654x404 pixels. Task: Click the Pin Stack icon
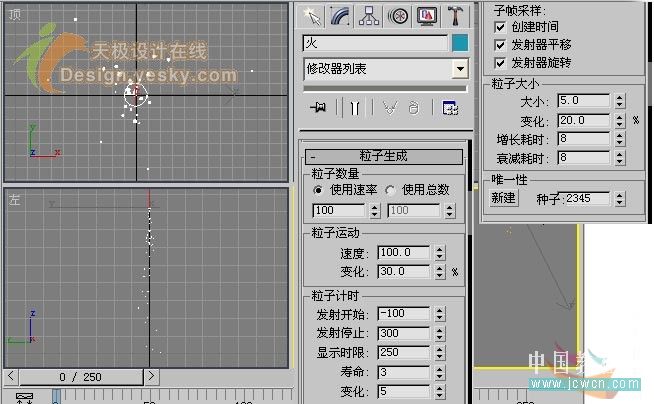pyautogui.click(x=319, y=108)
